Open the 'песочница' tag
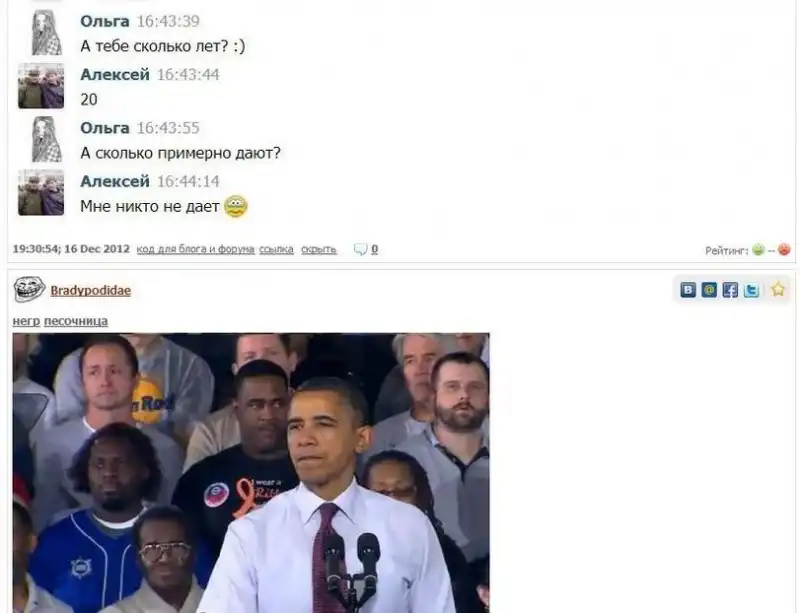 76,321
